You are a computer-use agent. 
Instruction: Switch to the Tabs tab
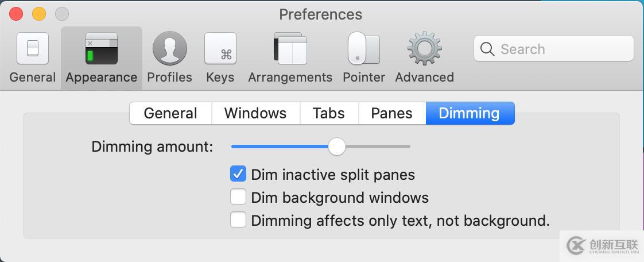click(329, 113)
